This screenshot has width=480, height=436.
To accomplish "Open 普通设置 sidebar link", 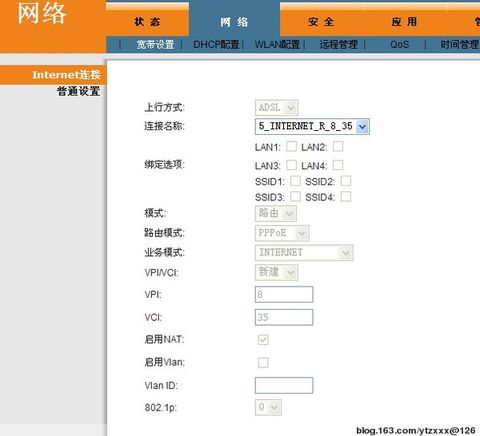I will point(78,91).
